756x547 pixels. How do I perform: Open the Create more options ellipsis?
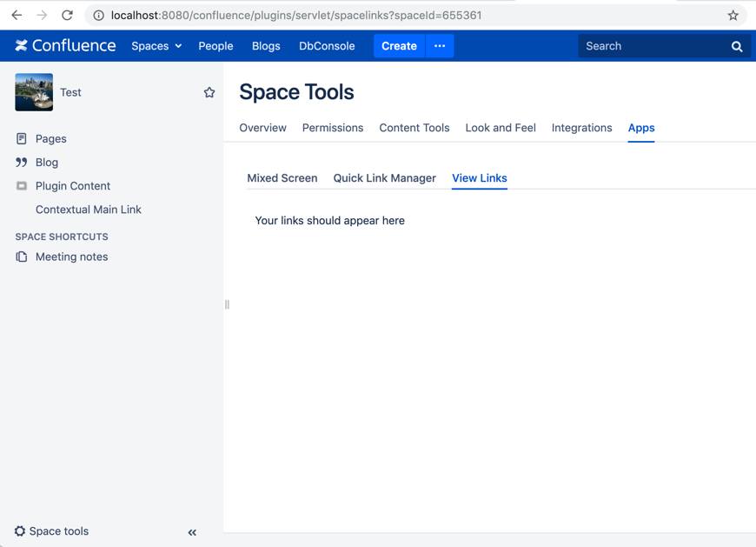coord(440,46)
